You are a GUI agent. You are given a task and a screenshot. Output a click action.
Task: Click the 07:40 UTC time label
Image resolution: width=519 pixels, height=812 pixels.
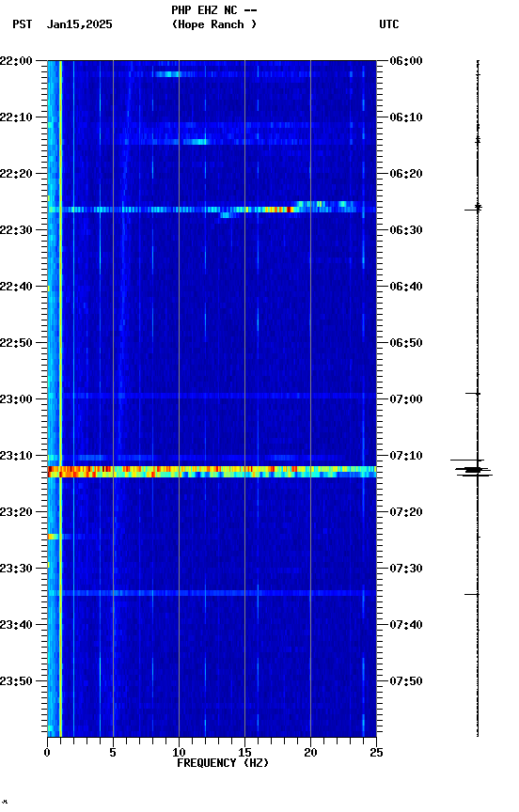coord(405,625)
